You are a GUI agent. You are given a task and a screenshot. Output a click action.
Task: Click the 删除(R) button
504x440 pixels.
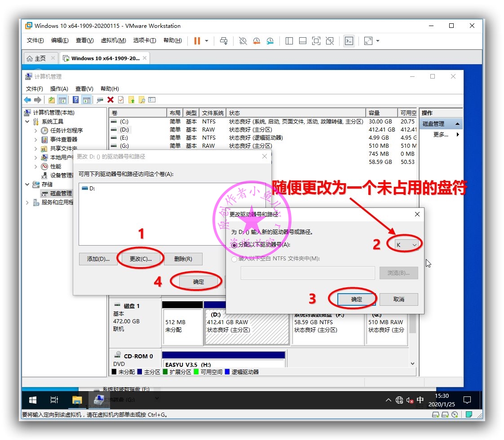coord(183,259)
